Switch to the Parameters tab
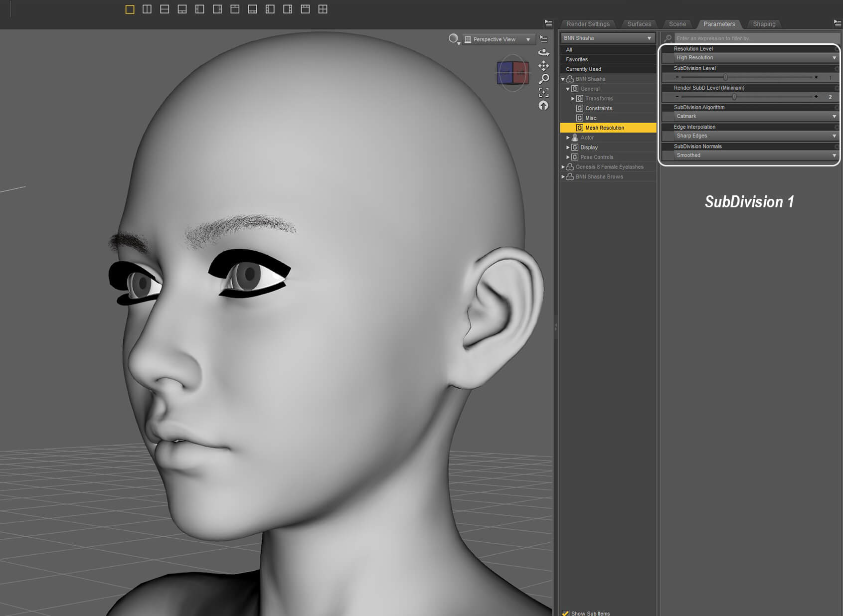 (719, 24)
